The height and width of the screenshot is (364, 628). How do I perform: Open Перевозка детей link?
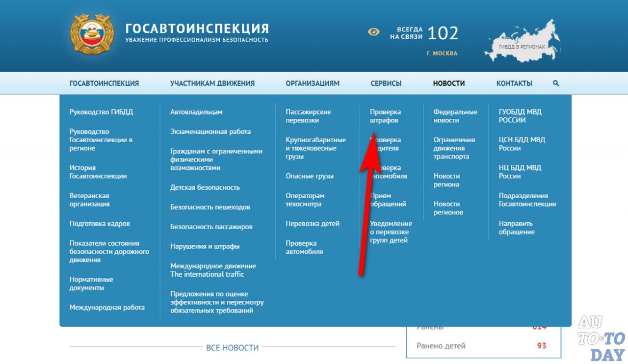[313, 224]
